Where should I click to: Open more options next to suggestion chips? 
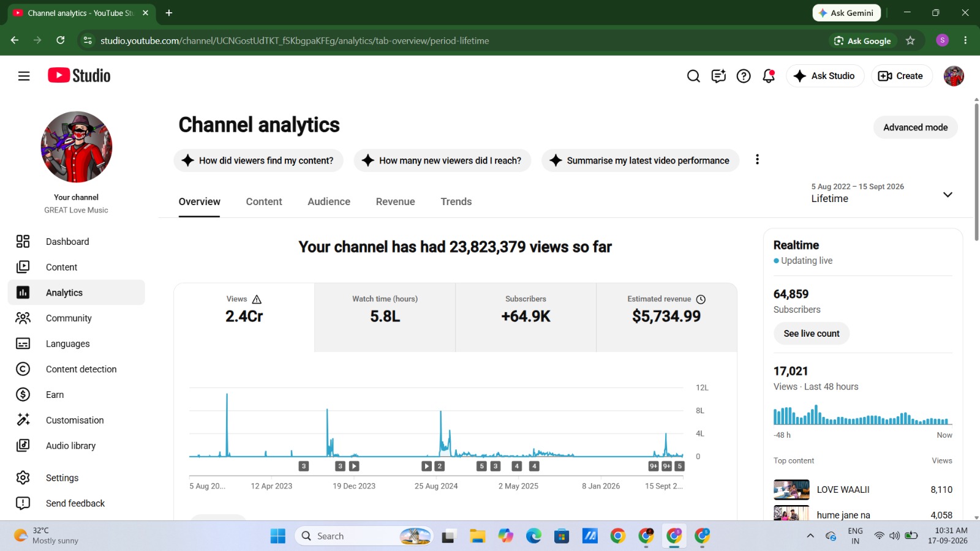click(x=757, y=159)
